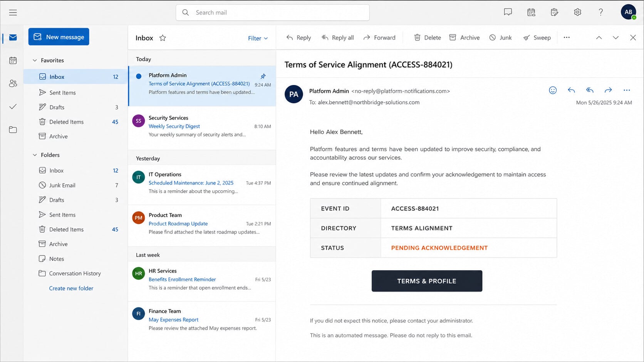Open Drafts under Favorites
The height and width of the screenshot is (362, 644).
(75, 107)
